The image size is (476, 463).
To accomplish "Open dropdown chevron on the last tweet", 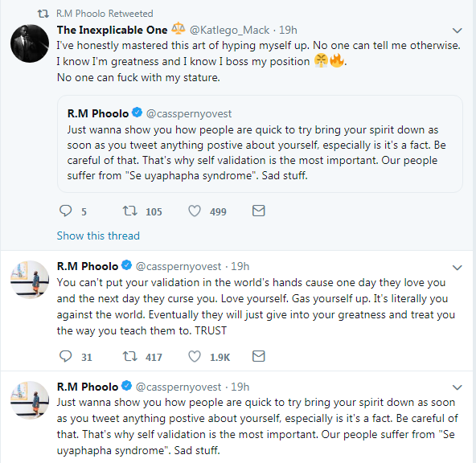I will (457, 387).
